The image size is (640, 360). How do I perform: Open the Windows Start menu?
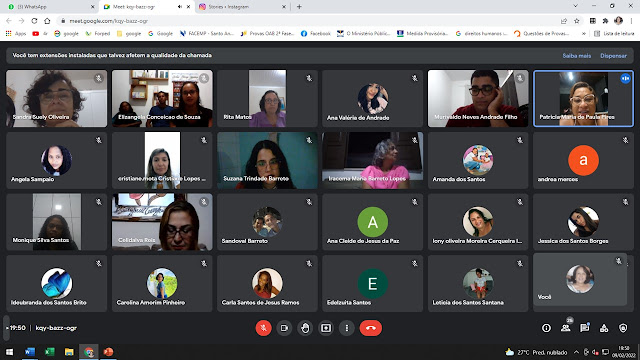point(9,351)
